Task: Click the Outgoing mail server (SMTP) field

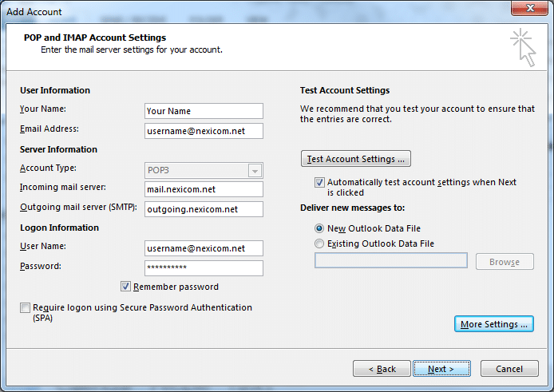Action: (x=204, y=209)
